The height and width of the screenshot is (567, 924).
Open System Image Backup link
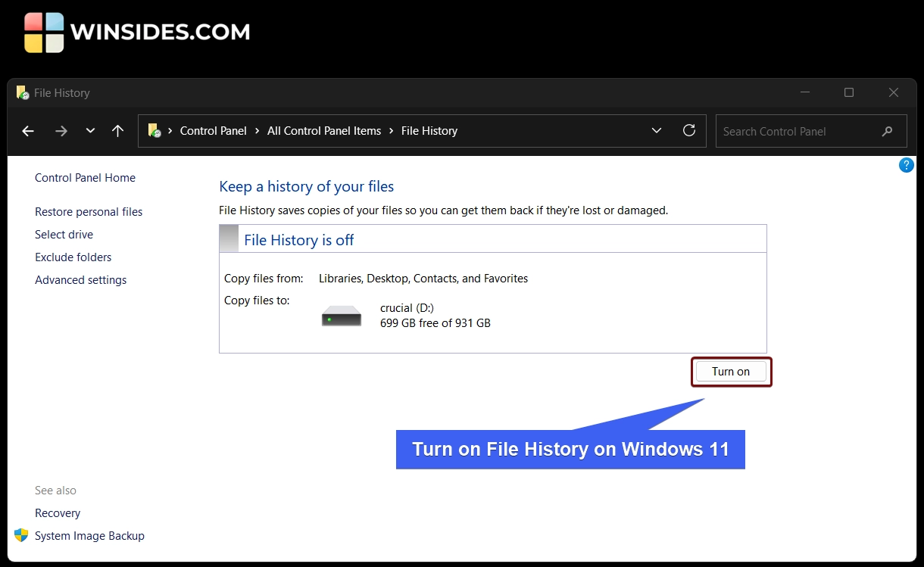[x=89, y=536]
